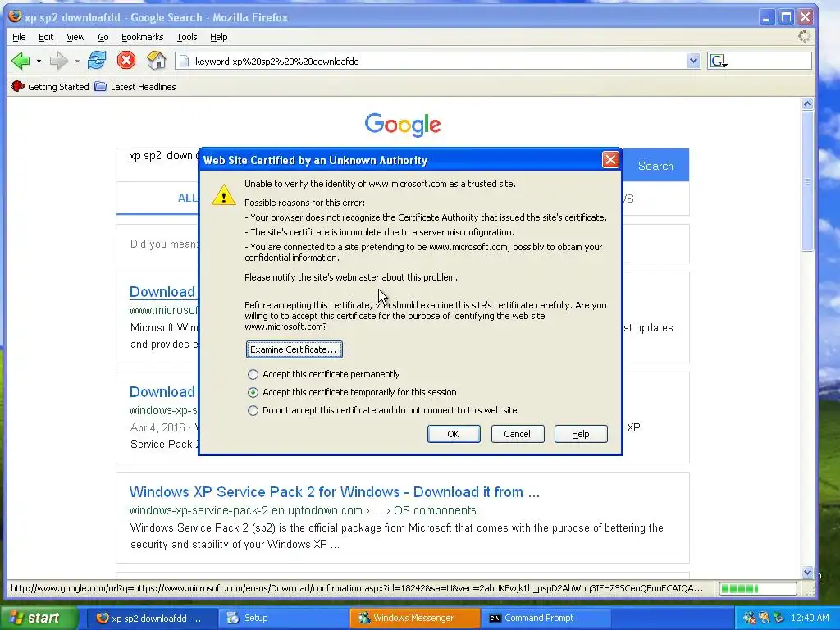Click the Firefox throbber activity icon
This screenshot has width=840, height=630.
[804, 36]
